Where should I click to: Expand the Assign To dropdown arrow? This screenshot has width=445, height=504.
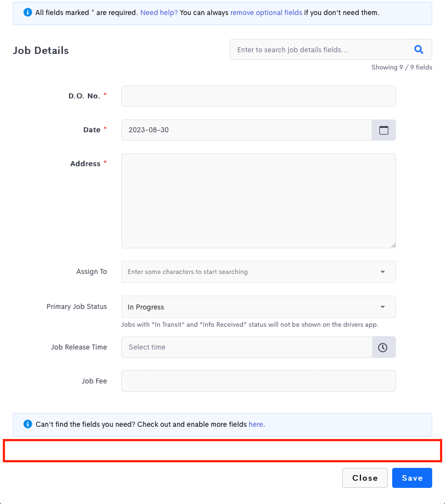pyautogui.click(x=383, y=272)
